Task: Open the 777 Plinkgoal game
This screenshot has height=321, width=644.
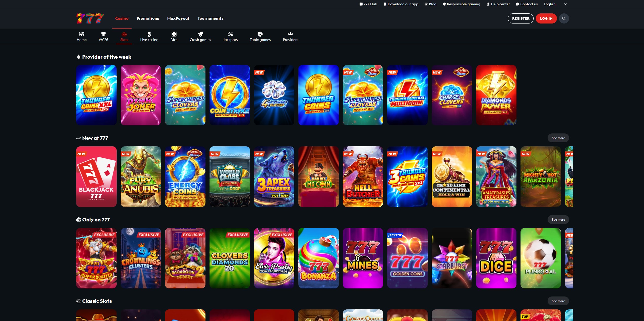Action: point(541,258)
